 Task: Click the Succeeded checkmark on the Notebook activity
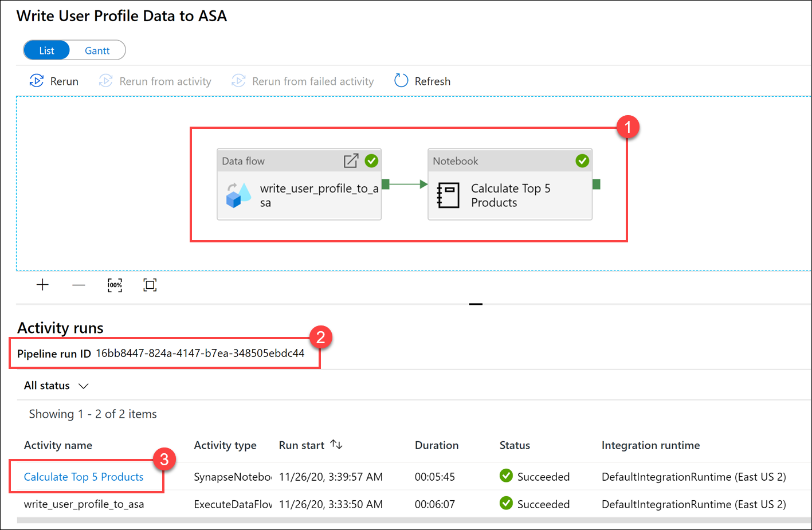[582, 161]
